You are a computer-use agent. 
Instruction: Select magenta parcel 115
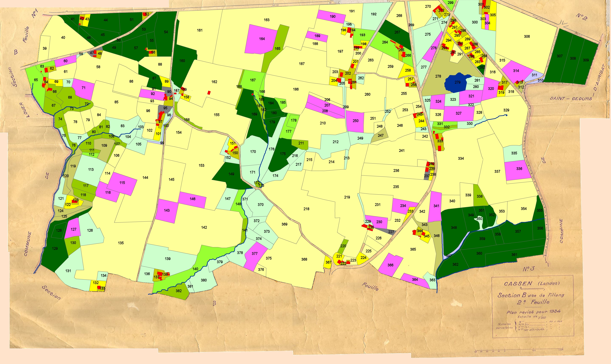coord(122,183)
